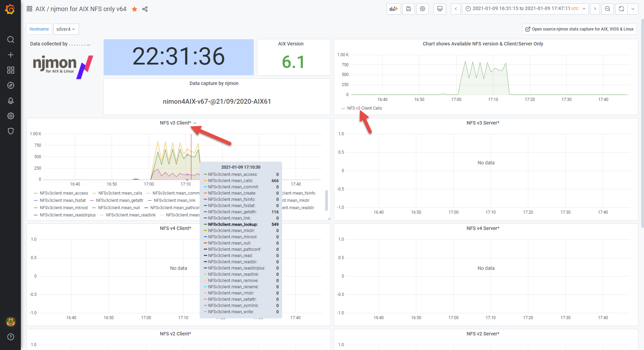This screenshot has width=644, height=350.
Task: Click the Hostname variable label
Action: pos(39,29)
